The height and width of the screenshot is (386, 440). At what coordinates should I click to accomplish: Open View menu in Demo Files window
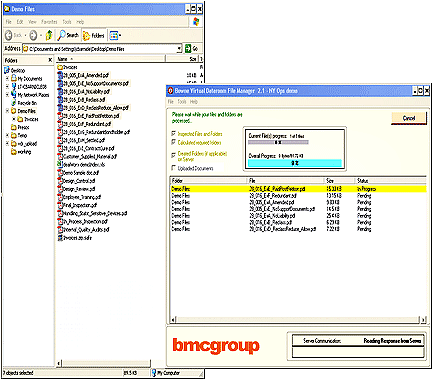click(32, 22)
